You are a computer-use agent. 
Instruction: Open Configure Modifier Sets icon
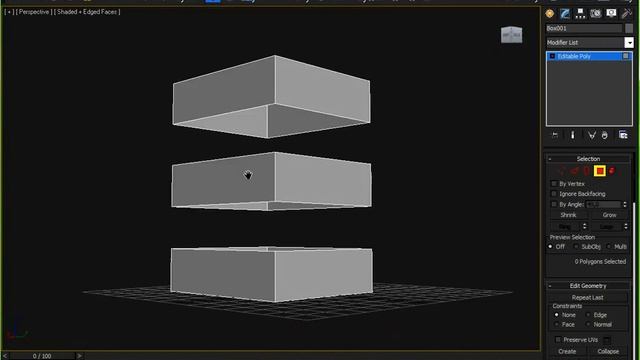pyautogui.click(x=623, y=135)
